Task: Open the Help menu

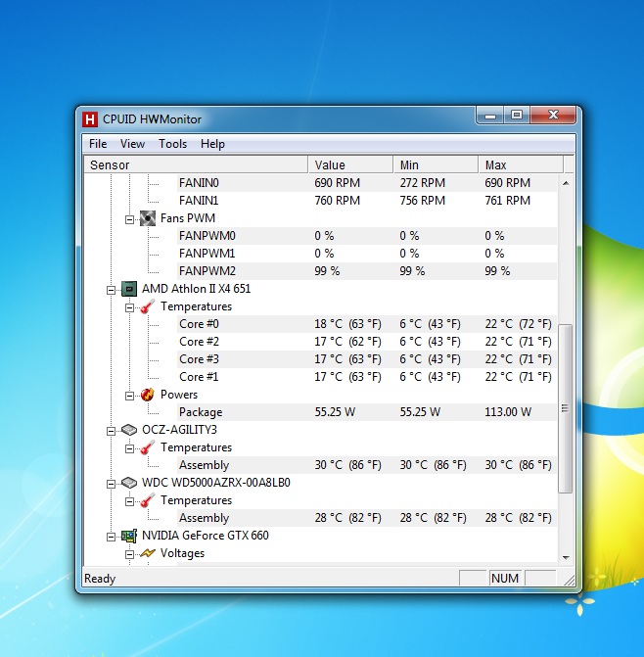Action: 212,144
